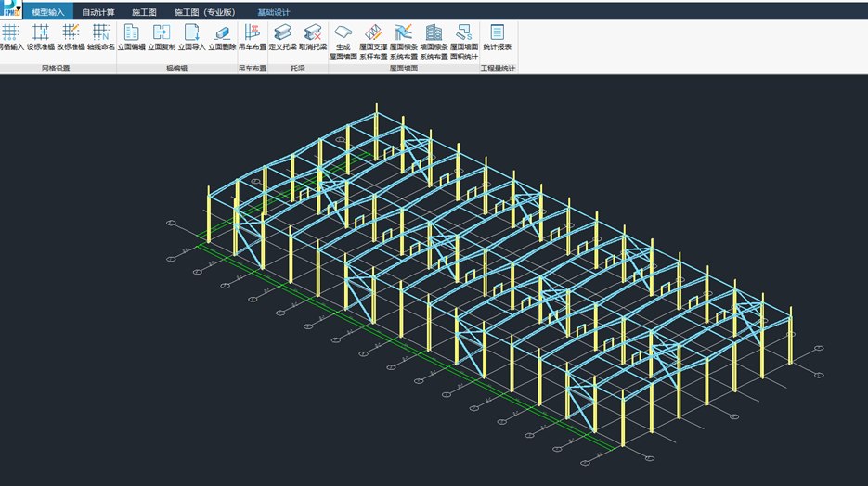The height and width of the screenshot is (486, 868).
Task: Click the 工程量统计 group label
Action: coord(498,69)
